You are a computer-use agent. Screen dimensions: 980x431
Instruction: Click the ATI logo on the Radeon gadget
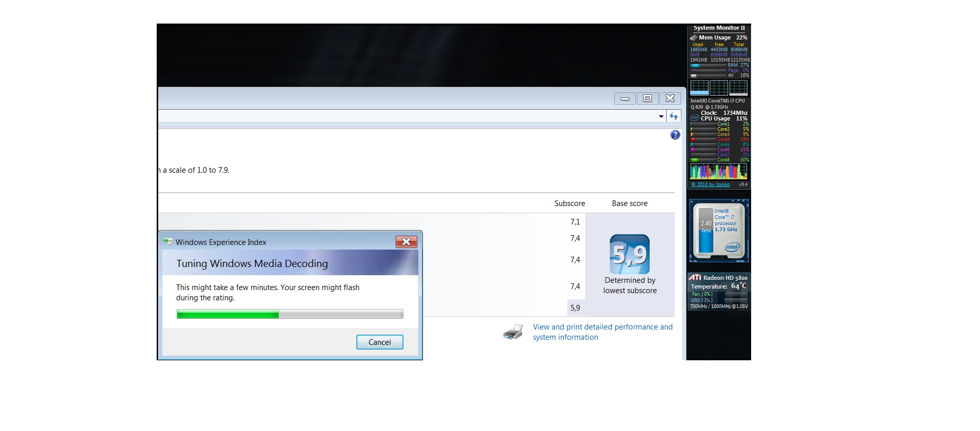pos(695,277)
